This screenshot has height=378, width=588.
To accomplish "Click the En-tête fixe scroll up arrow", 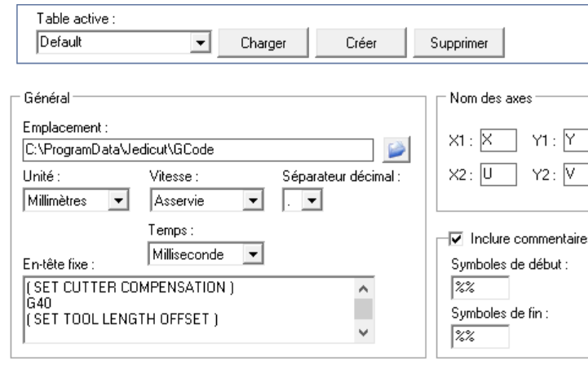I will [364, 289].
